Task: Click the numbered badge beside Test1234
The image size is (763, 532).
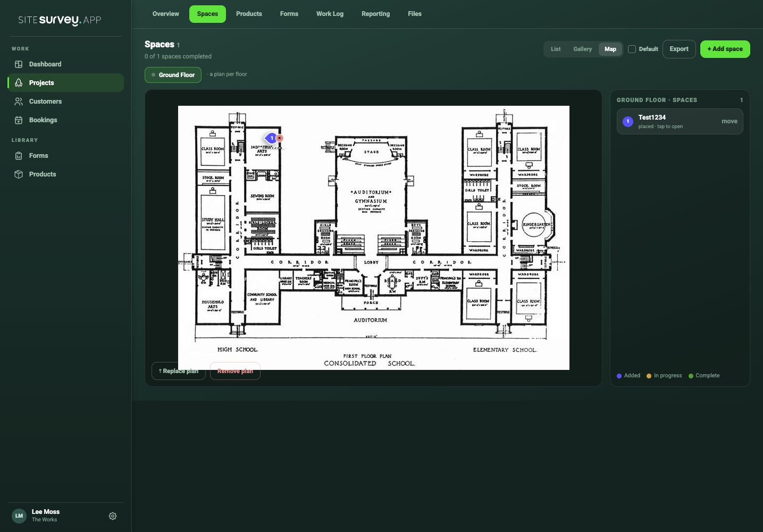Action: pyautogui.click(x=628, y=122)
